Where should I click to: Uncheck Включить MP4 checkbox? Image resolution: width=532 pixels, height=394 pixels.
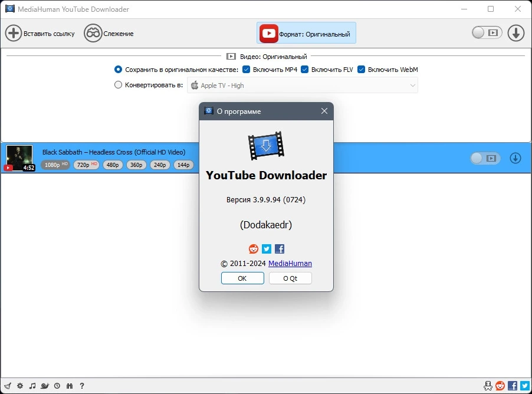click(x=247, y=70)
